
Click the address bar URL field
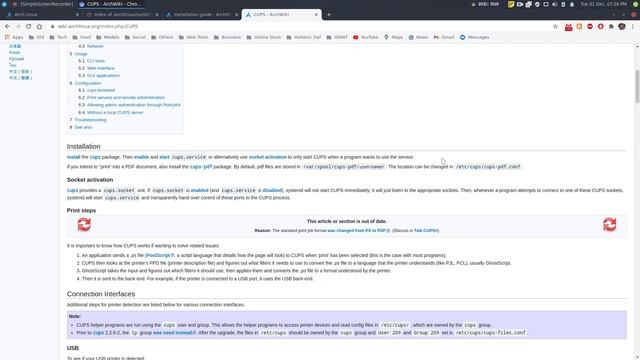[x=300, y=26]
